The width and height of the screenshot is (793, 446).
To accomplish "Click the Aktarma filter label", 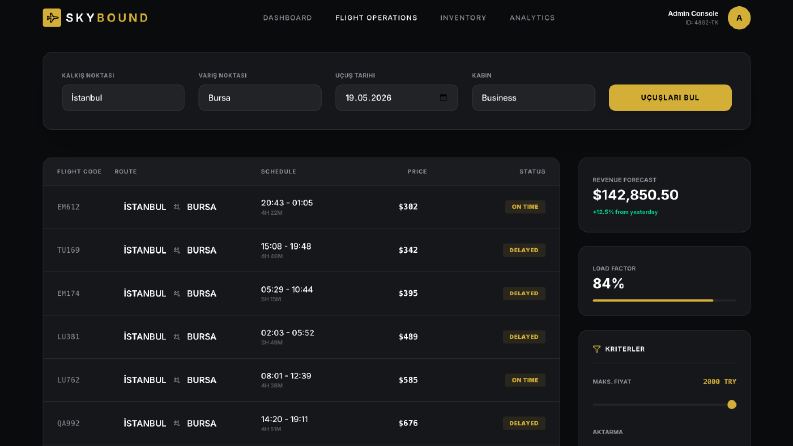I will [x=608, y=432].
